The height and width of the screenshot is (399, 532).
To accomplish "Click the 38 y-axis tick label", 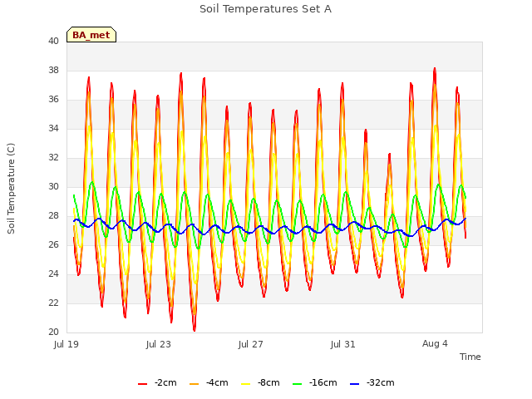I will [53, 70].
